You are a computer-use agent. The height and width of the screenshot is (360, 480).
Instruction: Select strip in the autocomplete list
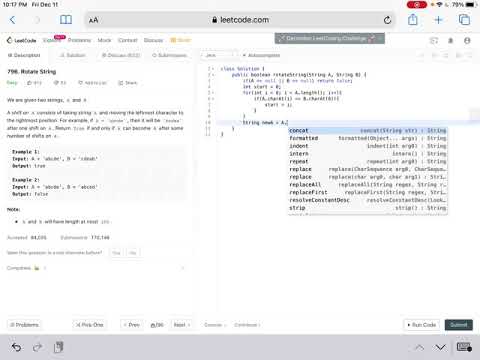[368, 208]
